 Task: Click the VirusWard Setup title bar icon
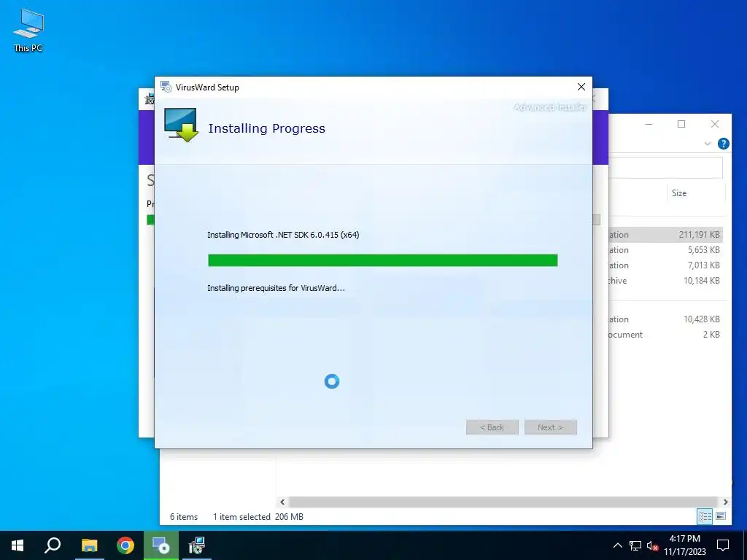click(x=166, y=87)
